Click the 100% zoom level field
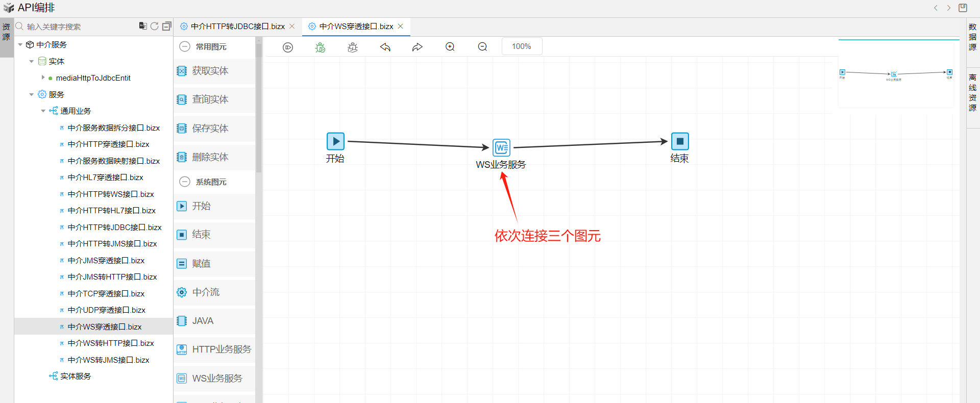 click(x=522, y=46)
